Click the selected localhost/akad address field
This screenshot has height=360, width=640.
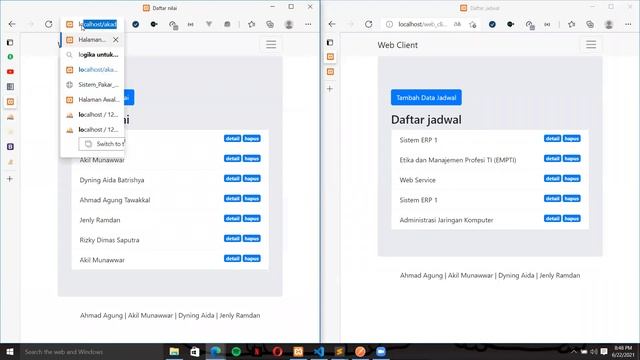coord(98,24)
